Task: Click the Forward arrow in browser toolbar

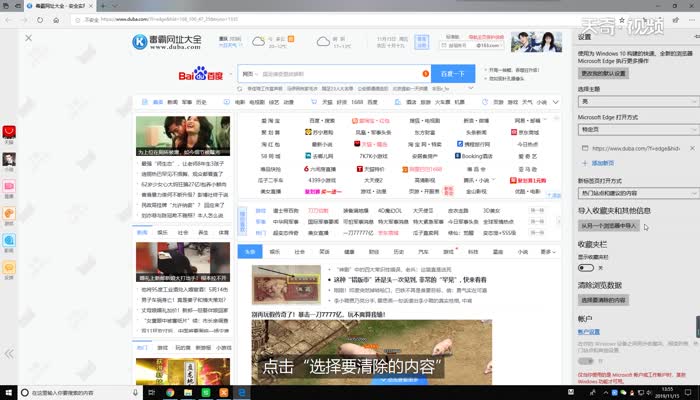Action: tap(24, 20)
